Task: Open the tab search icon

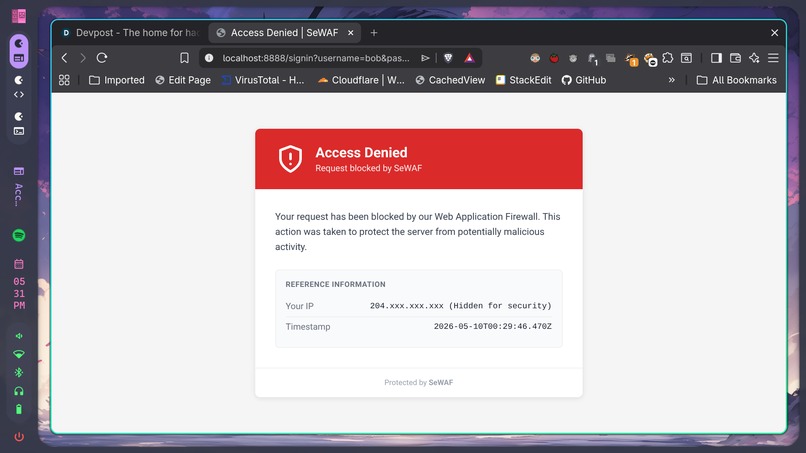Action: point(686,58)
